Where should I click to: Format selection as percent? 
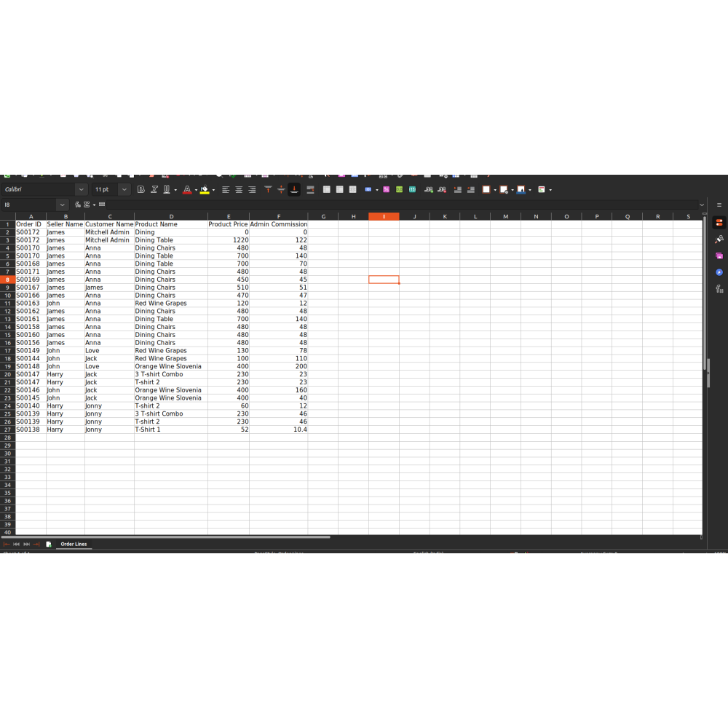(386, 190)
